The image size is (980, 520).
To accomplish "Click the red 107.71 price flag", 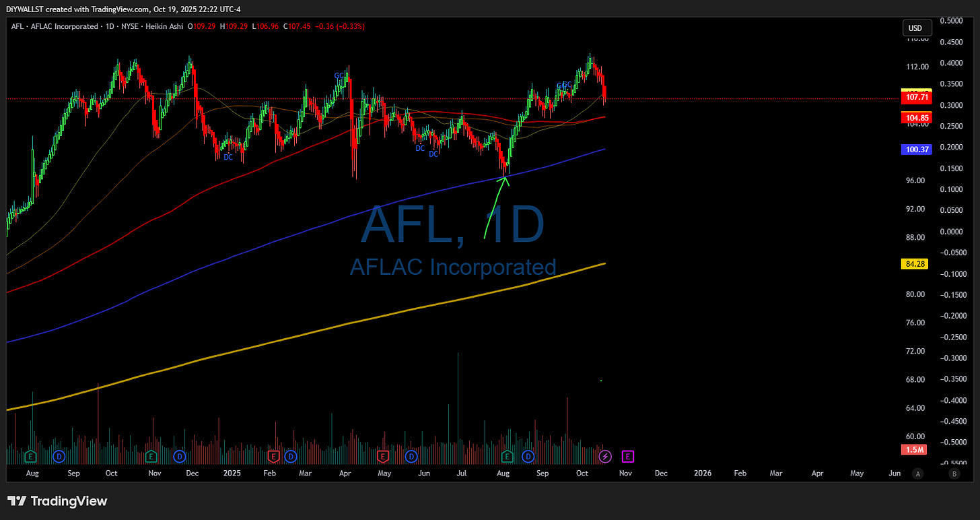I will pyautogui.click(x=917, y=96).
